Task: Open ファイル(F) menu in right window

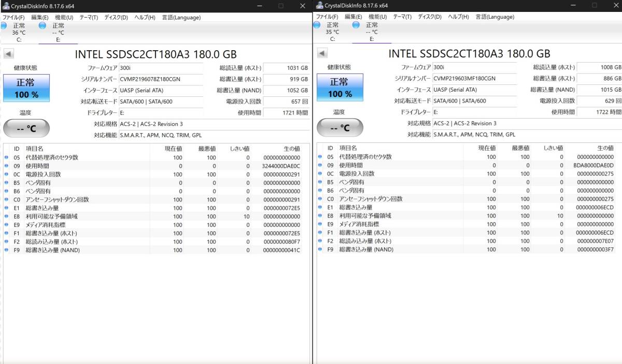Action: click(x=327, y=17)
